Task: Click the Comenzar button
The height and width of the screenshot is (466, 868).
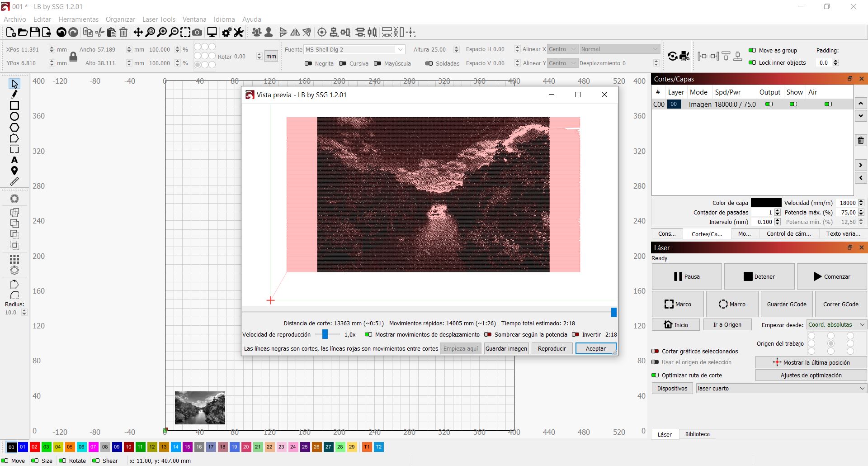Action: pos(831,276)
